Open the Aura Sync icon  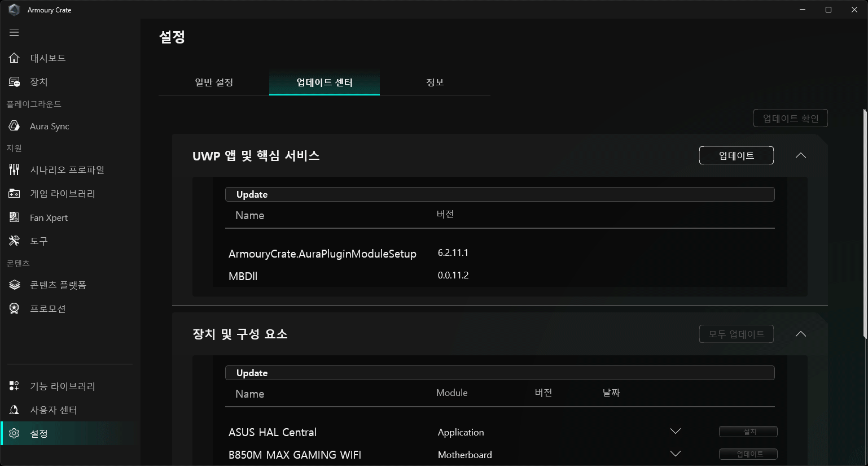tap(14, 126)
